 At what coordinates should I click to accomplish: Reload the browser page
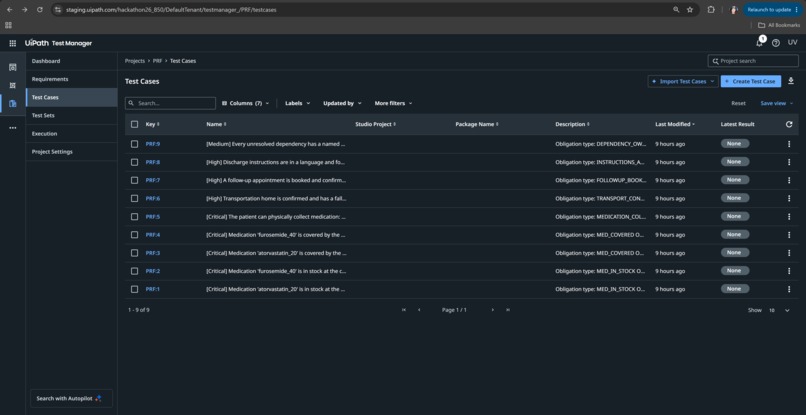tap(40, 9)
